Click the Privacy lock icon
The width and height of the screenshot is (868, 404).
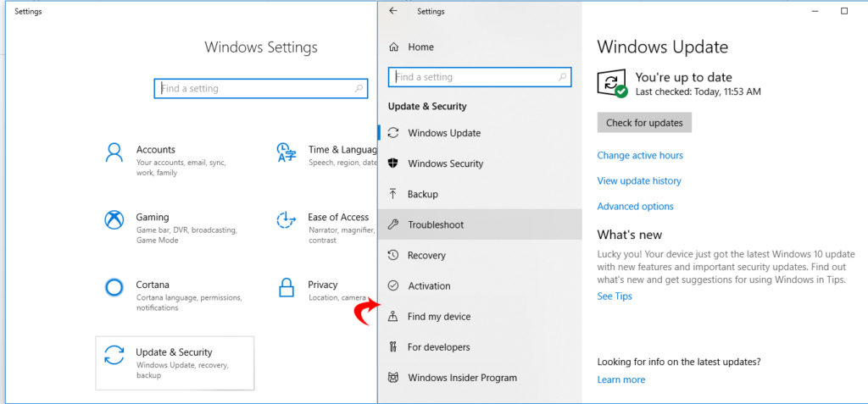coord(287,288)
